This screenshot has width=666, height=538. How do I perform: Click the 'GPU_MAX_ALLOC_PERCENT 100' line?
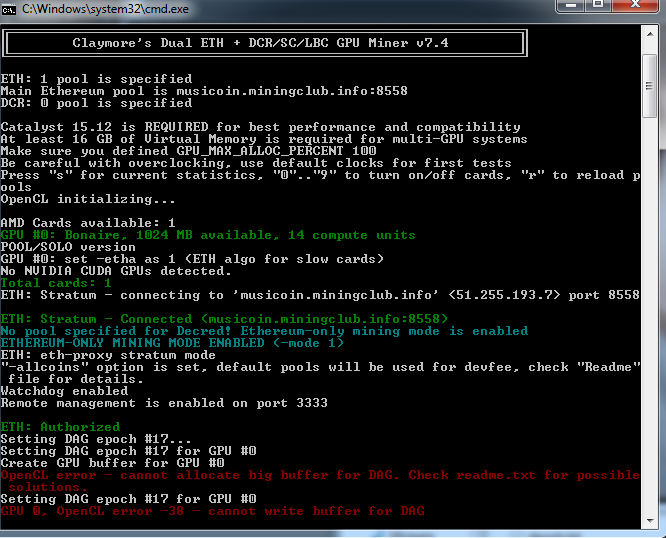click(189, 151)
